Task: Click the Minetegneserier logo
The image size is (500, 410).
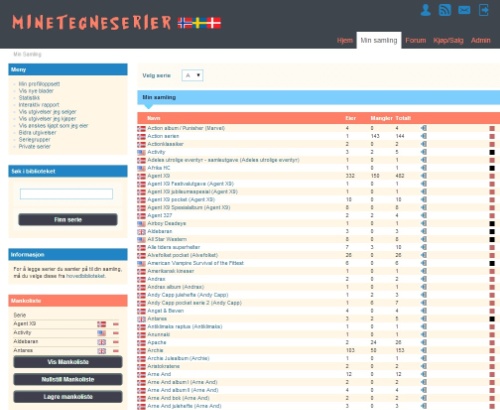Action: point(92,22)
